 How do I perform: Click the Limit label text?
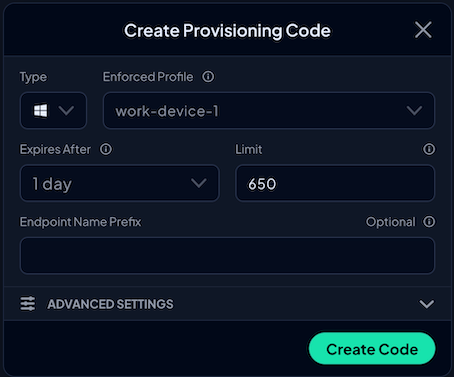(249, 149)
